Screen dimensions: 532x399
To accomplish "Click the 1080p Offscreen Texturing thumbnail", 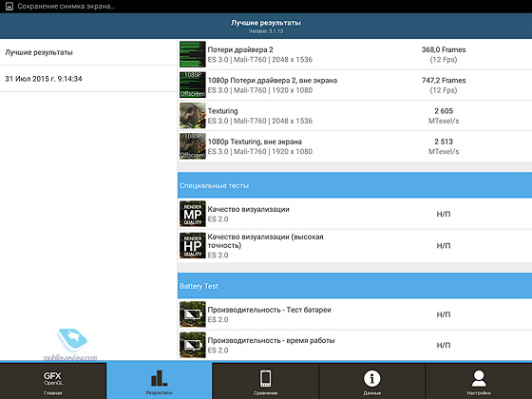I will (192, 146).
